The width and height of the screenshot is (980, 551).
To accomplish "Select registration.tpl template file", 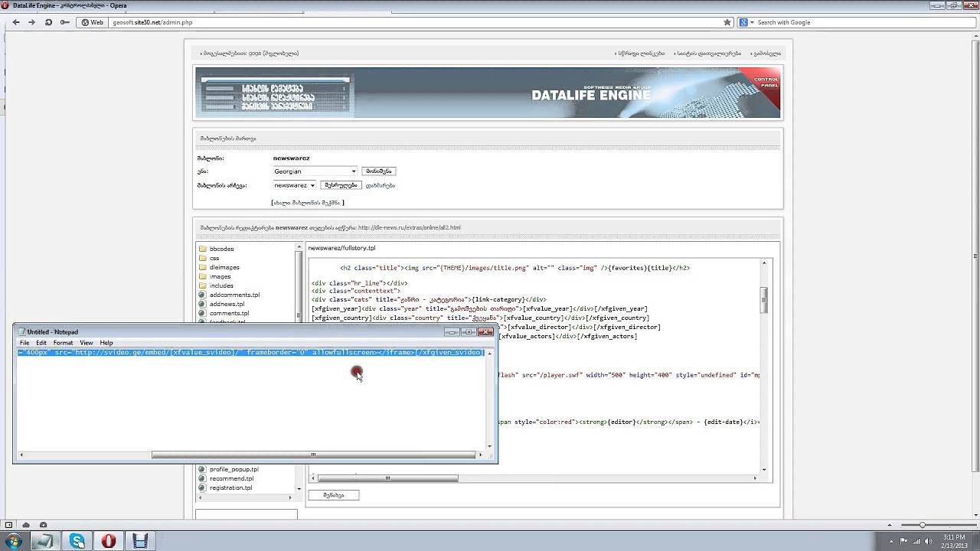I will (230, 487).
